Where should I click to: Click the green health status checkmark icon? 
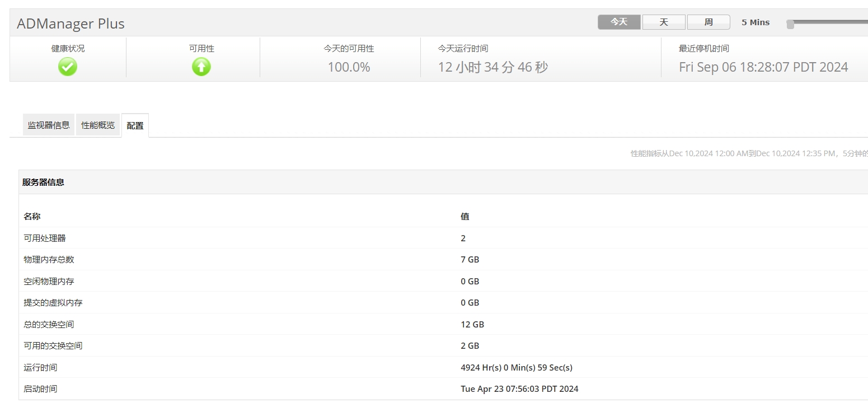coord(68,67)
